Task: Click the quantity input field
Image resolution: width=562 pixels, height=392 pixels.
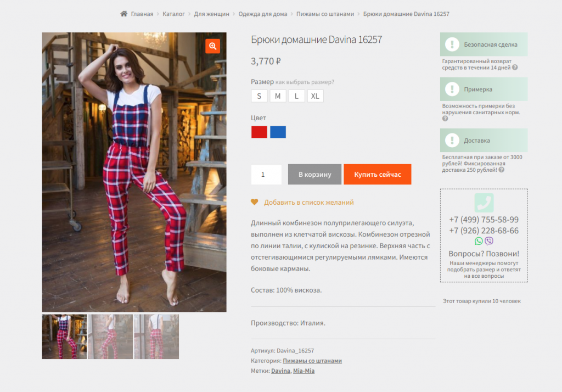Action: 266,174
